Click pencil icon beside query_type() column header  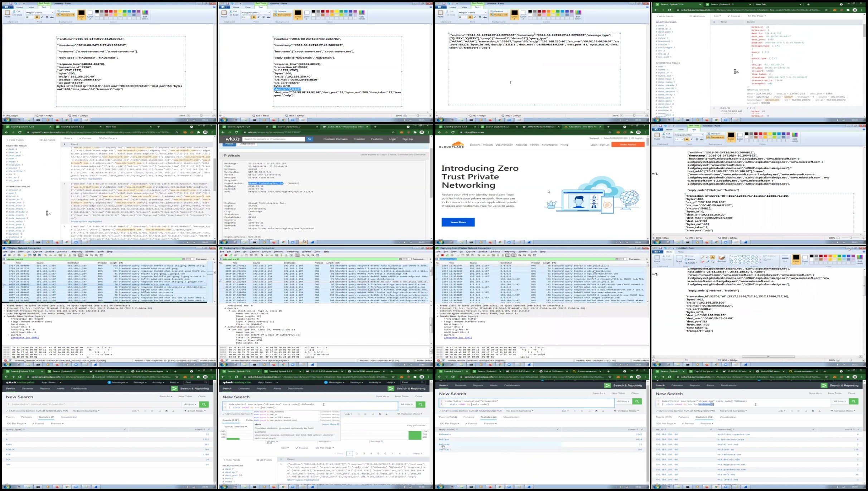pos(125,429)
